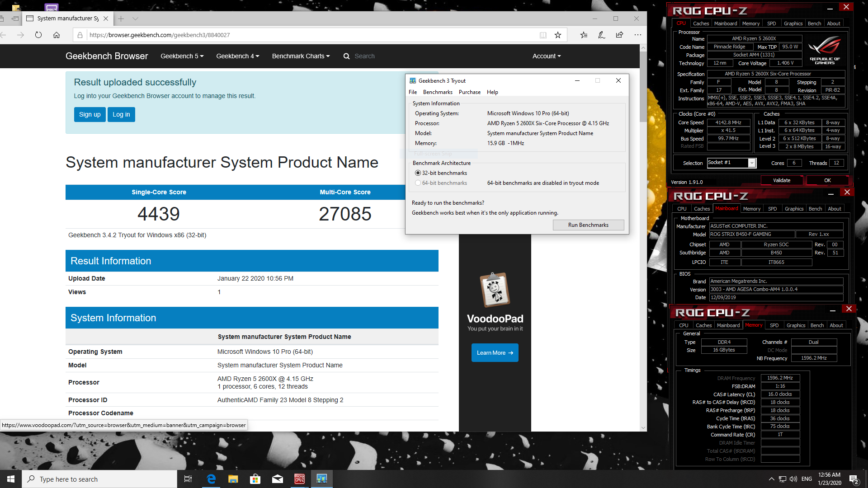Open Geekbench 3 Help menu
This screenshot has width=868, height=488.
pos(492,92)
